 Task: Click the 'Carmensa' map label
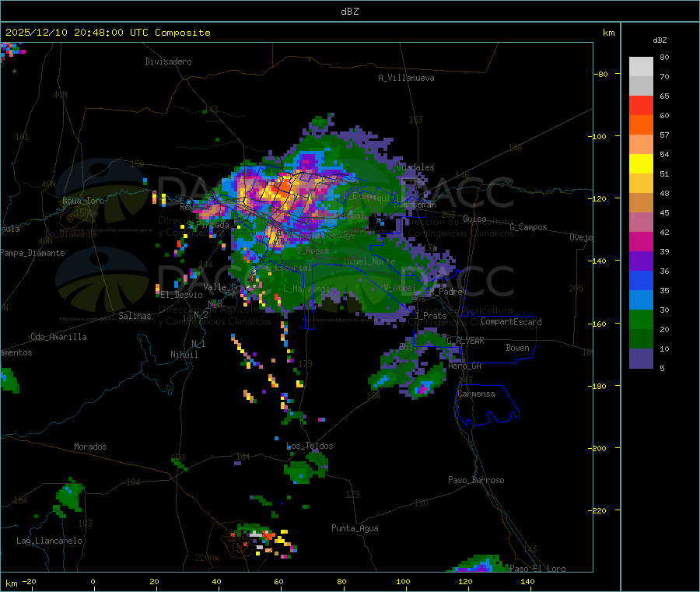coord(476,394)
